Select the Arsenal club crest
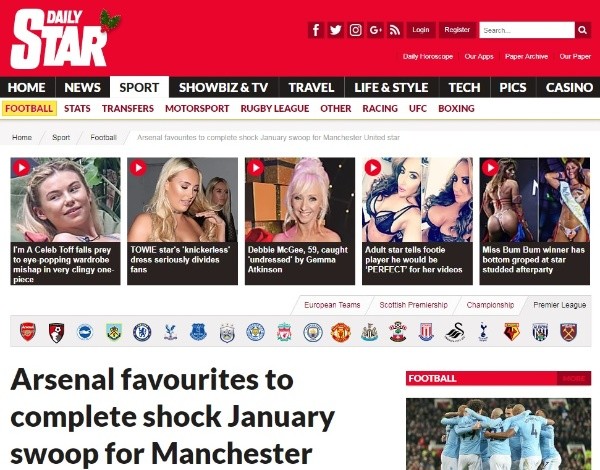Viewport: 600px width, 470px height. tap(28, 332)
